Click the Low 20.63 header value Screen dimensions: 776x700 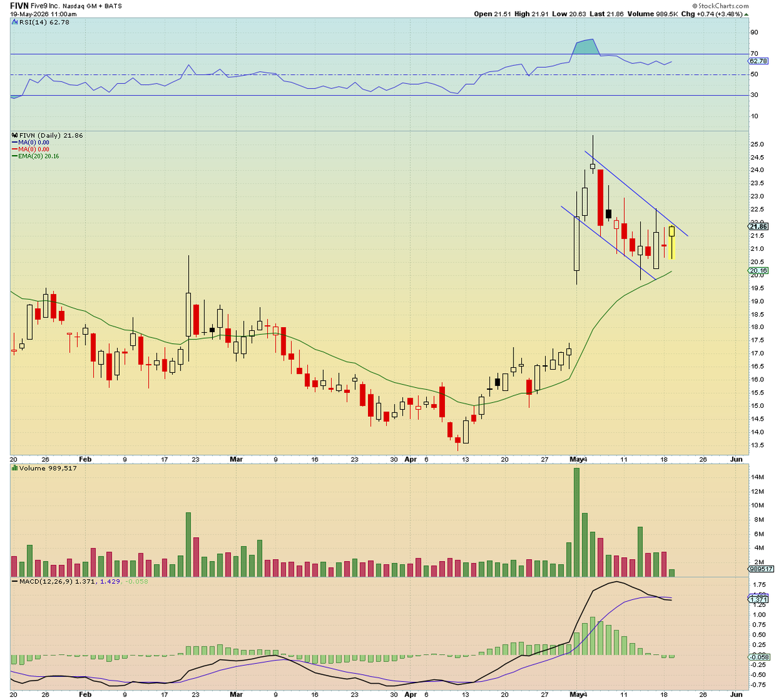tap(569, 14)
